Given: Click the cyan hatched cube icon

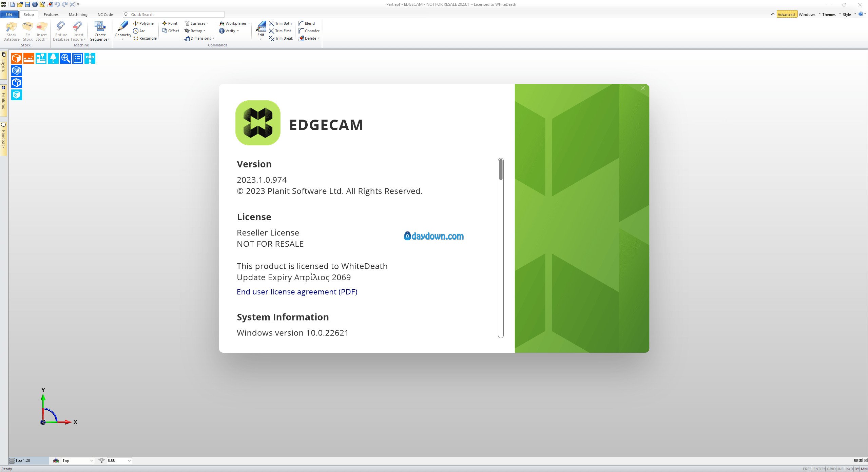Looking at the screenshot, I should 17,95.
